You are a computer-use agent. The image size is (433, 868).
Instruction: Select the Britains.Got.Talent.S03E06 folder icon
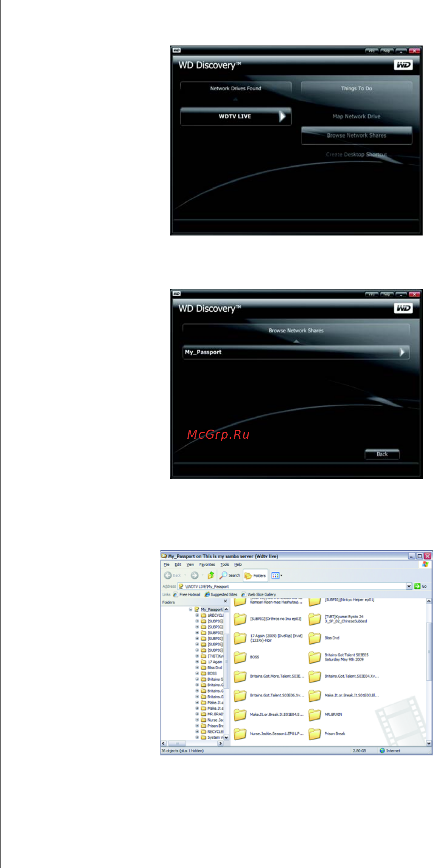[240, 695]
